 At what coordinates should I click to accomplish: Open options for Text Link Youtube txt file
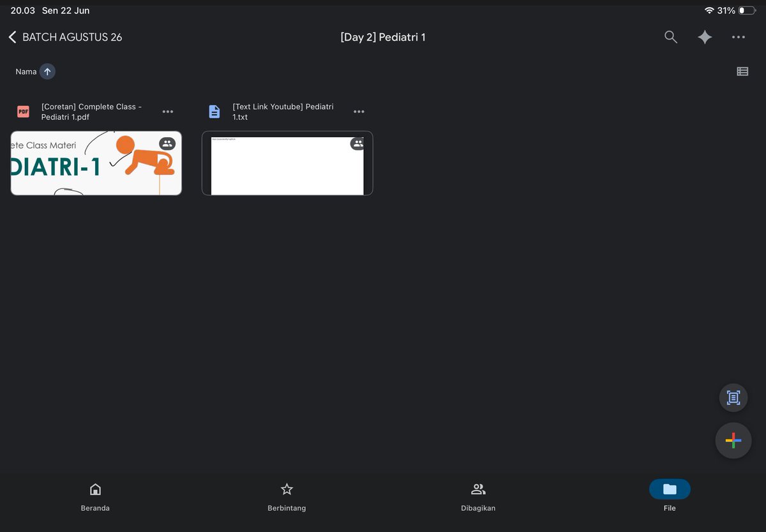(x=359, y=112)
